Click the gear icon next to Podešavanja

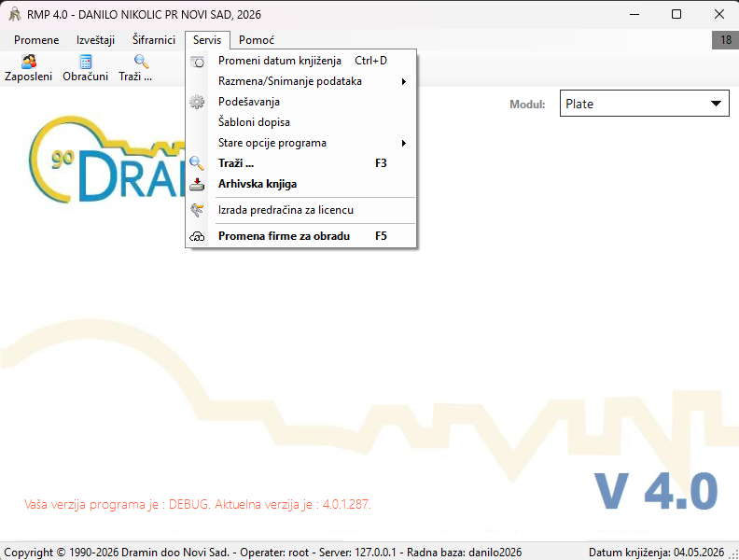click(x=197, y=102)
